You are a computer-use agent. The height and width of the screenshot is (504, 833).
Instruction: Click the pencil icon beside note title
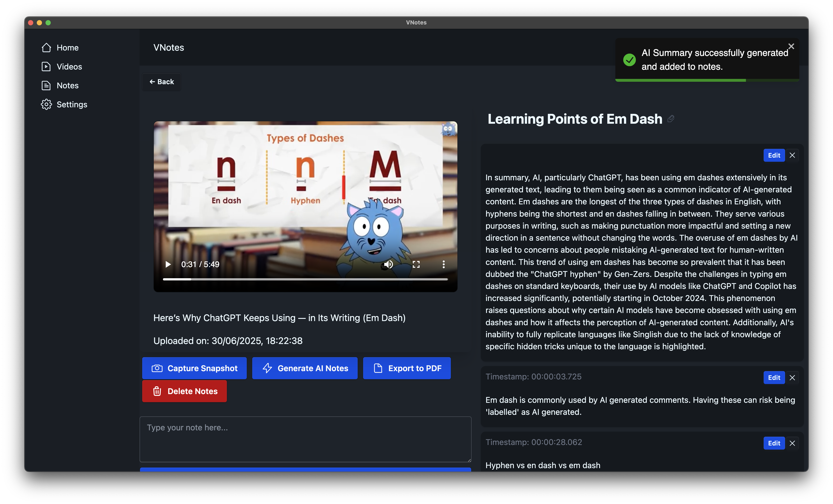(671, 119)
